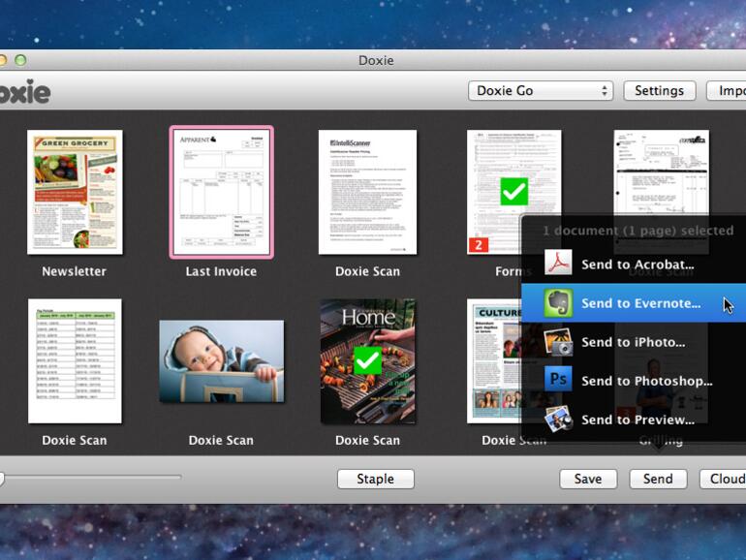Click the 'Newsletter' label text
The image size is (746, 560).
tap(74, 271)
